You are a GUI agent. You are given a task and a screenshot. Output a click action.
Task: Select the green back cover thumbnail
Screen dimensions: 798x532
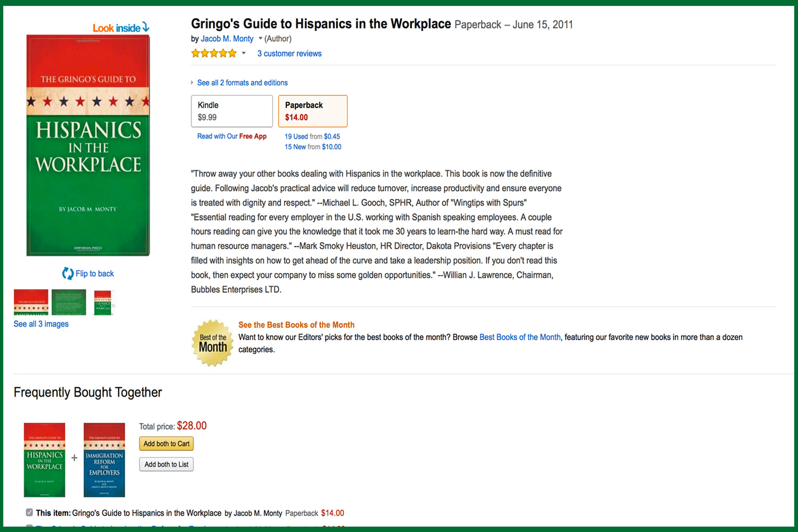pyautogui.click(x=69, y=302)
